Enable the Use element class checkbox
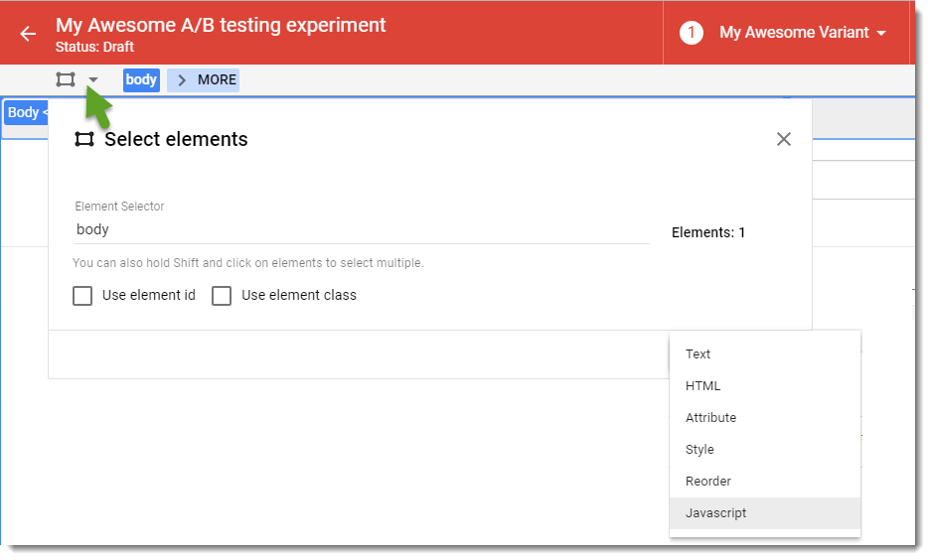 (222, 296)
